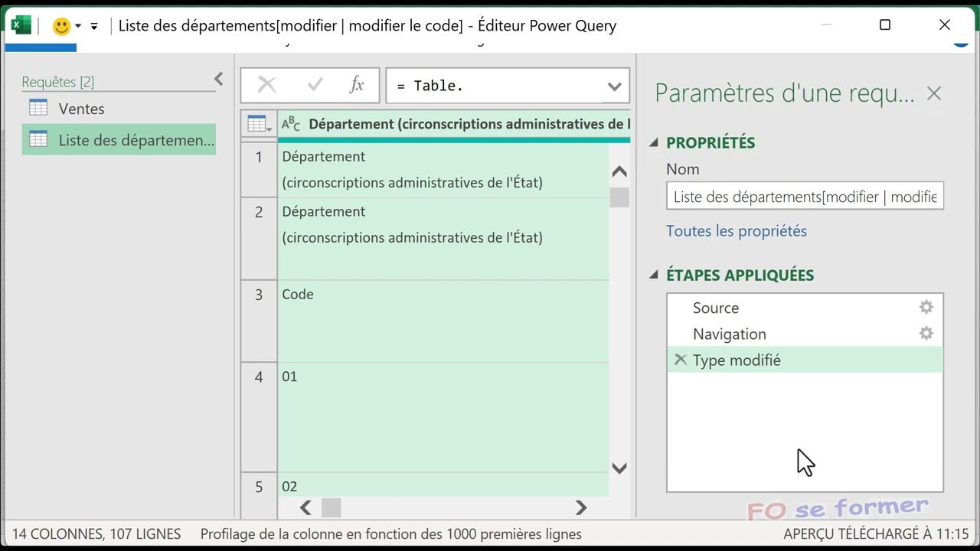
Task: Confirm the formula with the checkmark icon
Action: pyautogui.click(x=315, y=85)
